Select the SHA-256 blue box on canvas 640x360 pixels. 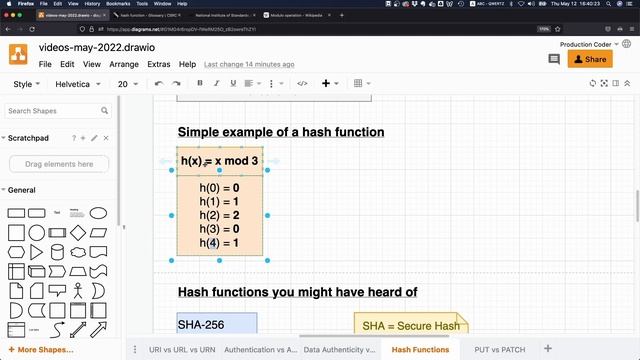pos(217,323)
